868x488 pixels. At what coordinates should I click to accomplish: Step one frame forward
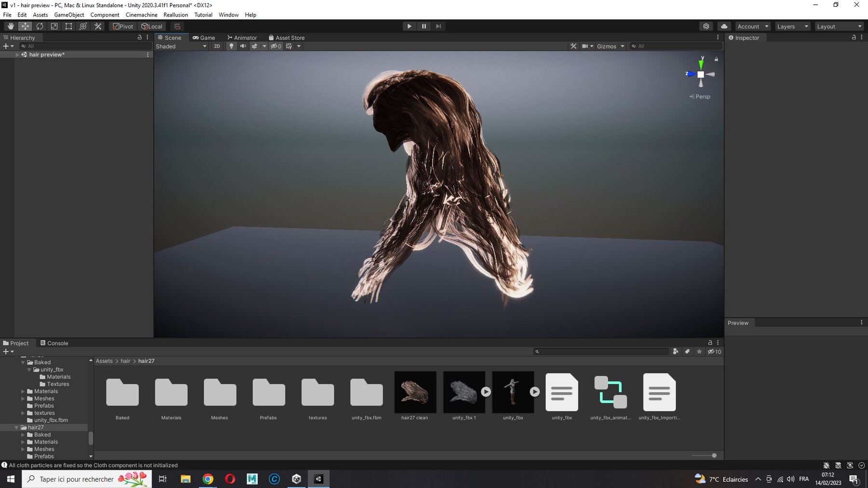438,26
